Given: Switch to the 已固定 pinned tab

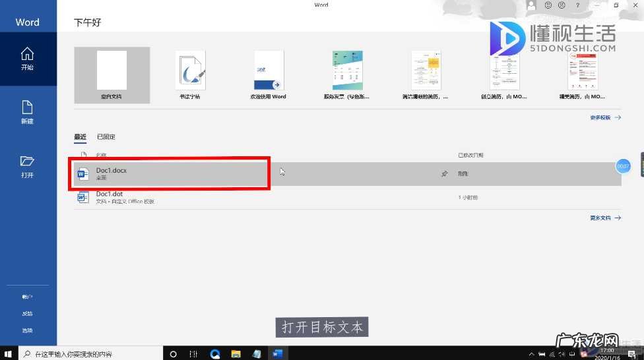Looking at the screenshot, I should [x=106, y=136].
